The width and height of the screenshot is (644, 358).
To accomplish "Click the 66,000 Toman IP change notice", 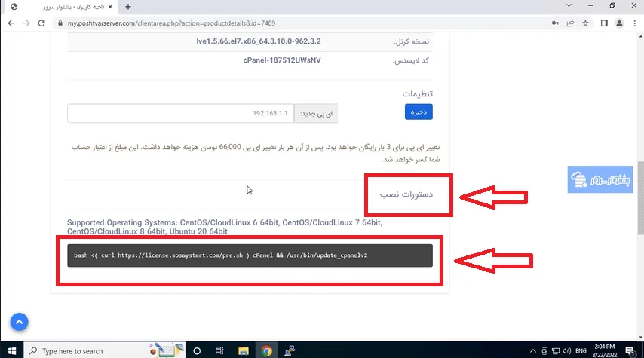I will tap(256, 153).
